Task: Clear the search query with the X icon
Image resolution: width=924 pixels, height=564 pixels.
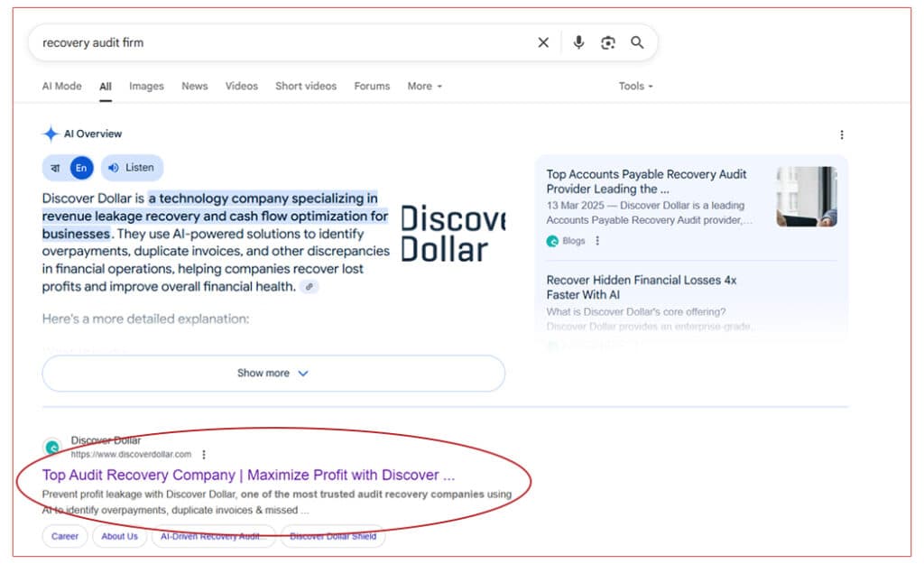Action: click(543, 42)
